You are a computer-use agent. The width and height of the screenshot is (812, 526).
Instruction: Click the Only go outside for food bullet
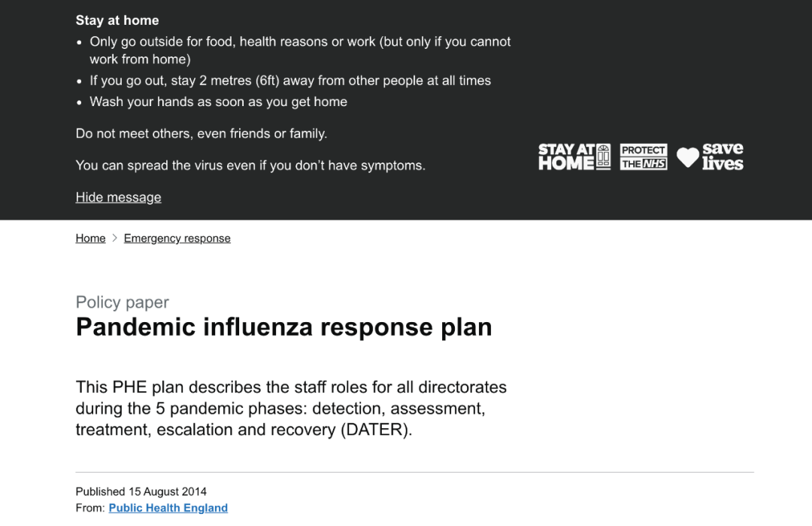(x=300, y=42)
